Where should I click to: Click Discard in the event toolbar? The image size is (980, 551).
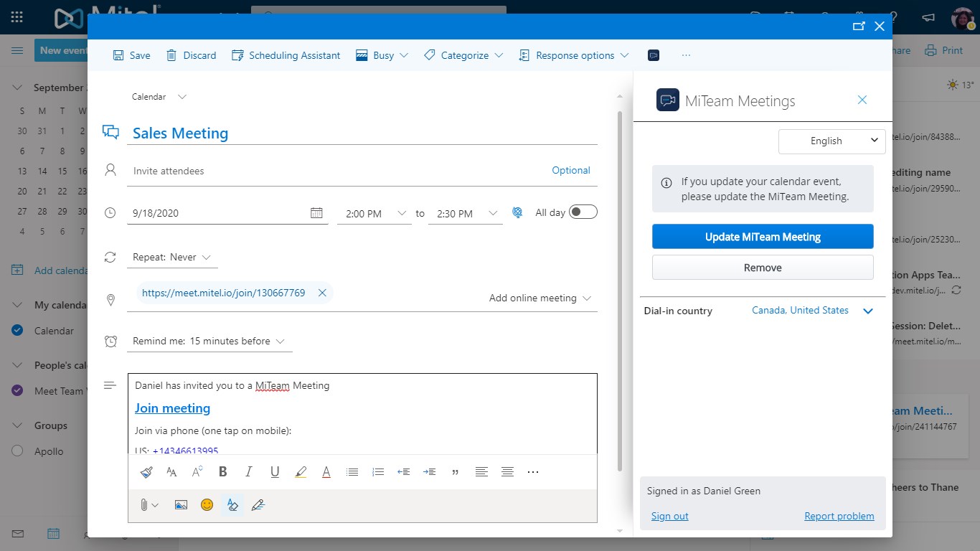191,55
